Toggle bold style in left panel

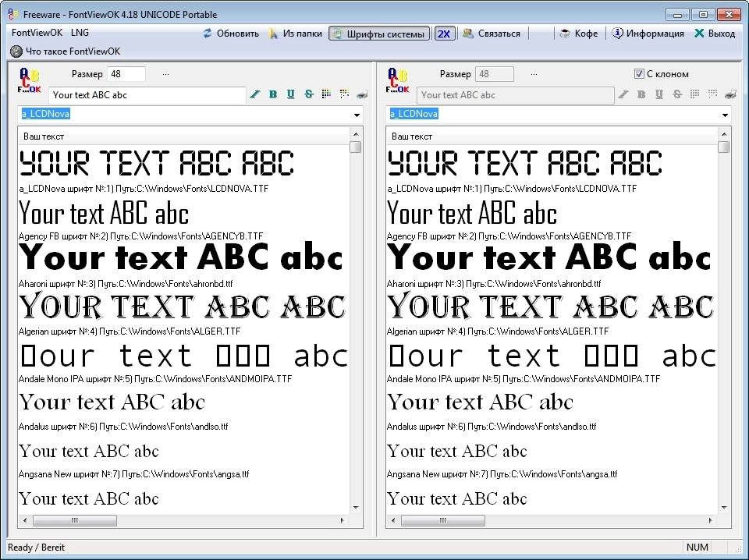[x=273, y=94]
